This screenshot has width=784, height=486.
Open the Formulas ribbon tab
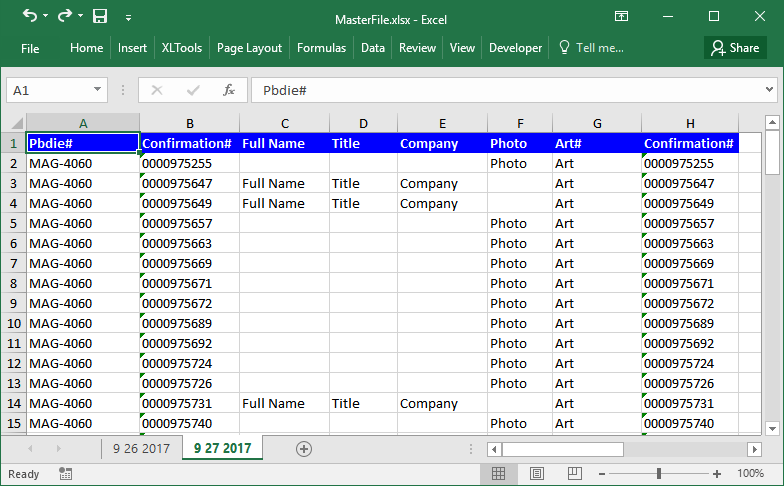(x=321, y=48)
